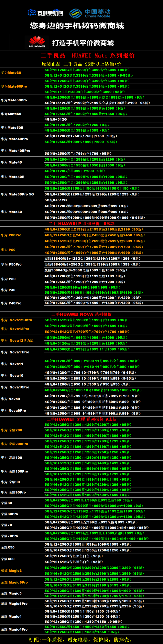Select the '荣耀70Pro' model cell
163x644 pixels.
(22, 536)
